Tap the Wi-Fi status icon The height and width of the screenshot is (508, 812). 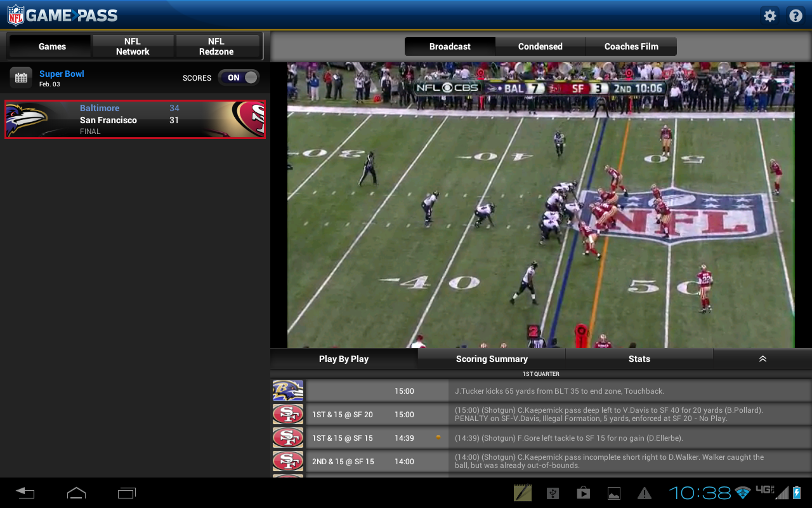(x=742, y=493)
